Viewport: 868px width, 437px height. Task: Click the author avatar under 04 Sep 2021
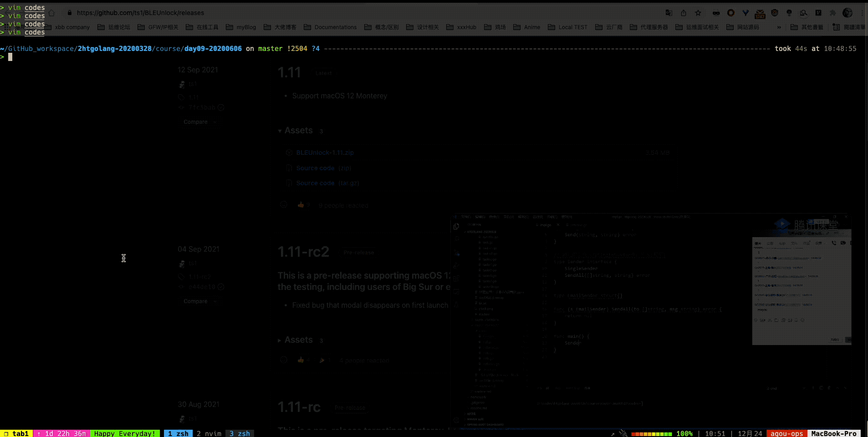[x=182, y=264]
